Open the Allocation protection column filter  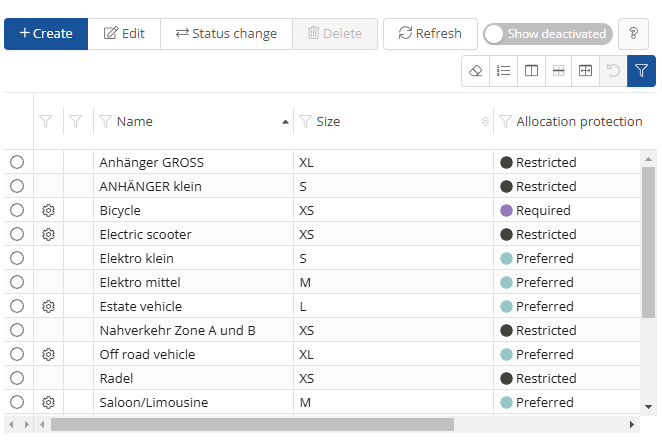(x=505, y=122)
